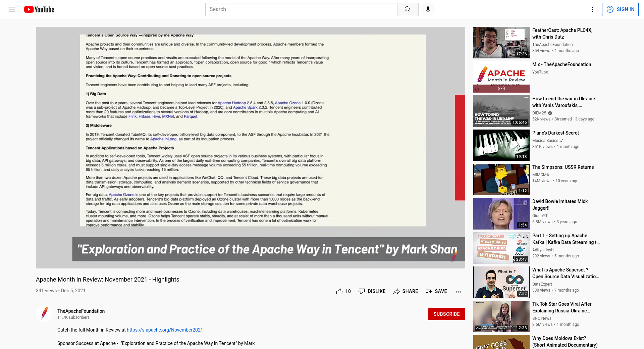The height and width of the screenshot is (349, 644).
Task: Open the How to end the war in Ukraine thumbnail
Action: coord(501,111)
